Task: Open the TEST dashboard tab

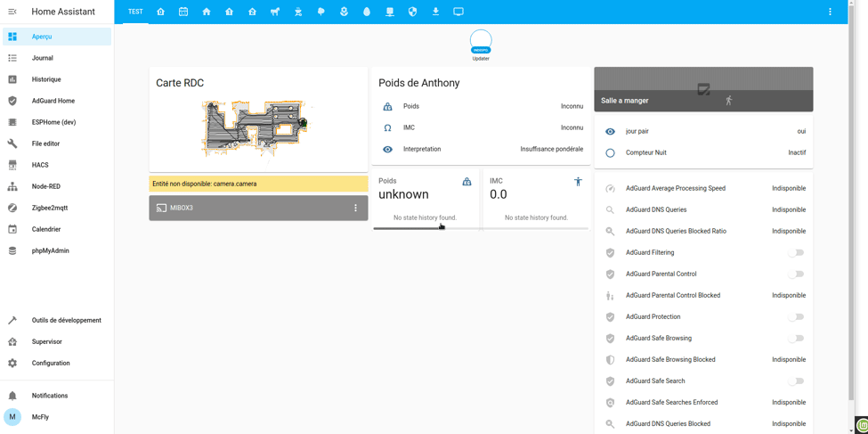Action: [135, 12]
